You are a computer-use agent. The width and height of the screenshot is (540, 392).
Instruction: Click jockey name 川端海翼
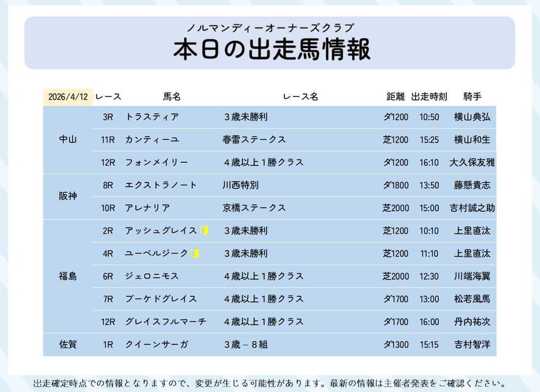472,276
